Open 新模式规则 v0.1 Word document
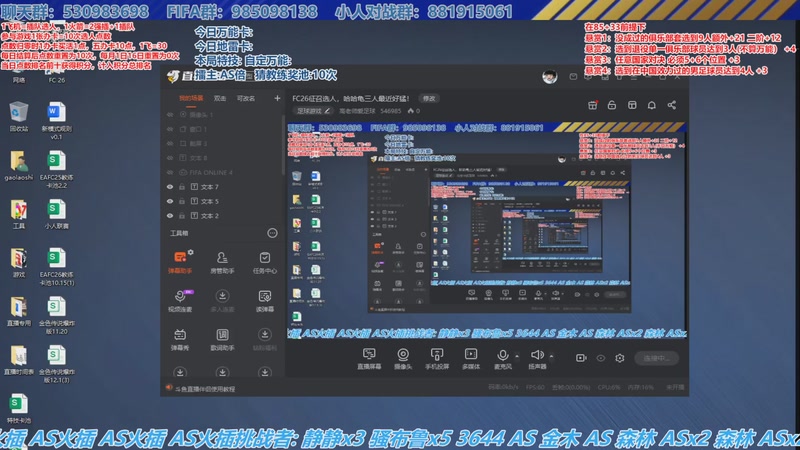This screenshot has height=450, width=800. 56,120
